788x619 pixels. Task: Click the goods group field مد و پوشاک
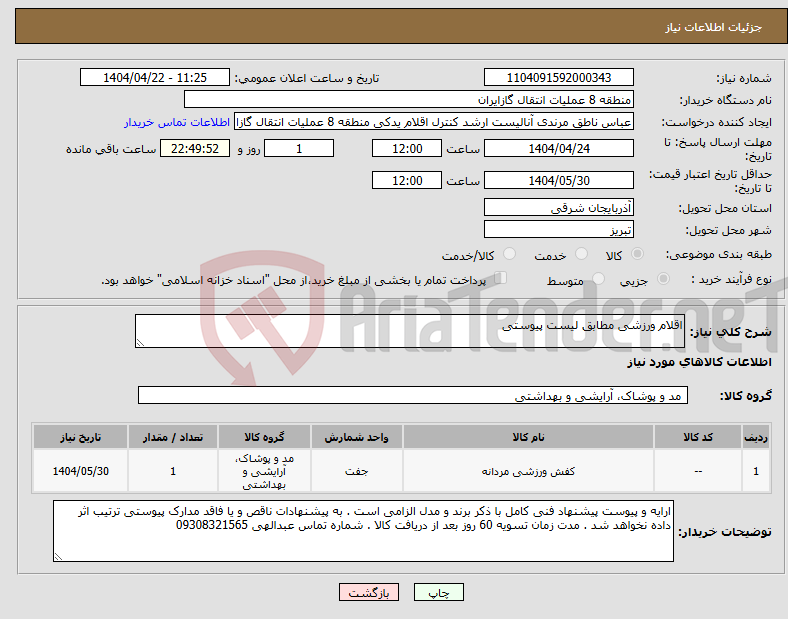pyautogui.click(x=413, y=395)
